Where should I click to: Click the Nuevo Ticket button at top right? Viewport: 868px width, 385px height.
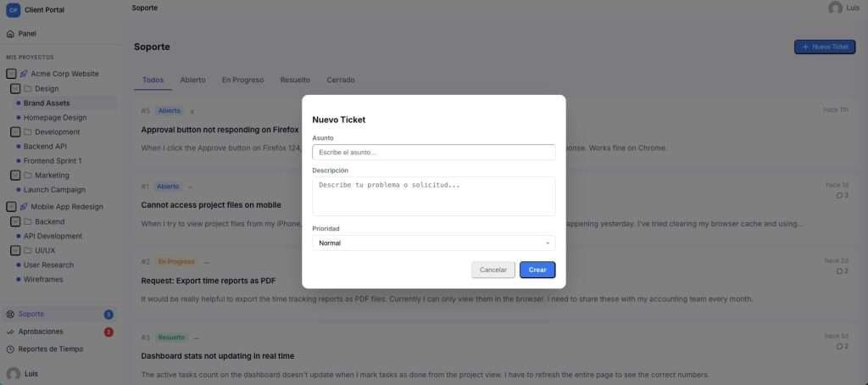coord(824,47)
